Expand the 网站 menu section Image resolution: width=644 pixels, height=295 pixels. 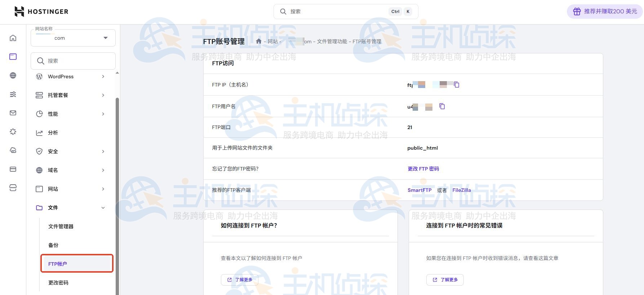(x=103, y=189)
